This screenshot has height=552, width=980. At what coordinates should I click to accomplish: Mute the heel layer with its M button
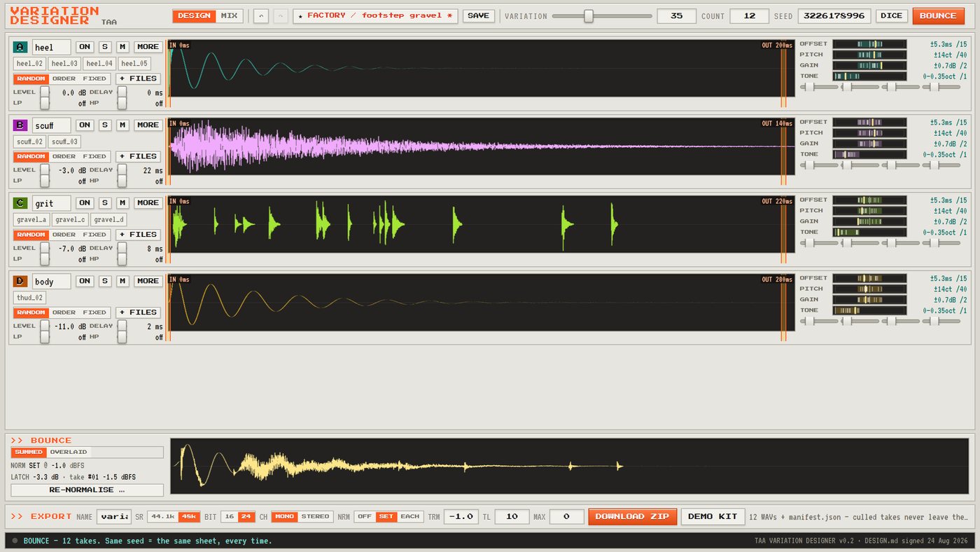(122, 47)
